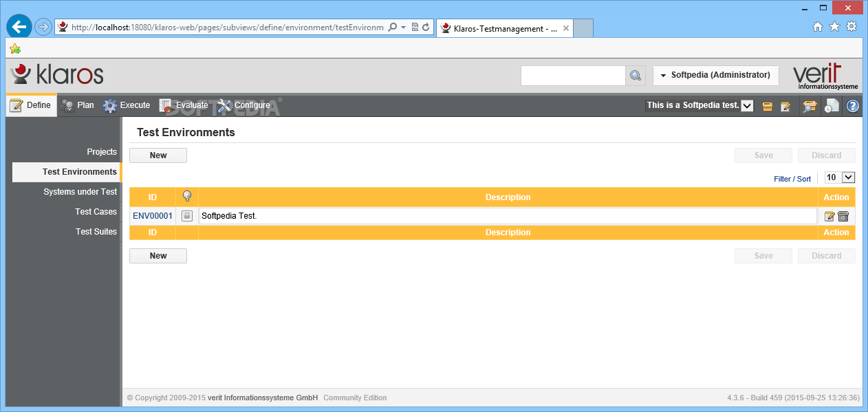Click the browser URL address field
Image resolution: width=868 pixels, height=412 pixels.
[227, 28]
